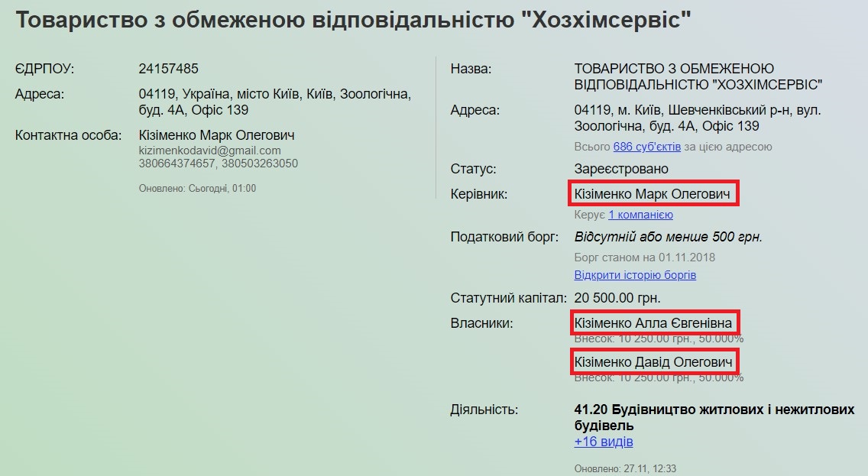Click the "Оновлено: Сьогодні, 01:00" timestamp

tap(197, 188)
